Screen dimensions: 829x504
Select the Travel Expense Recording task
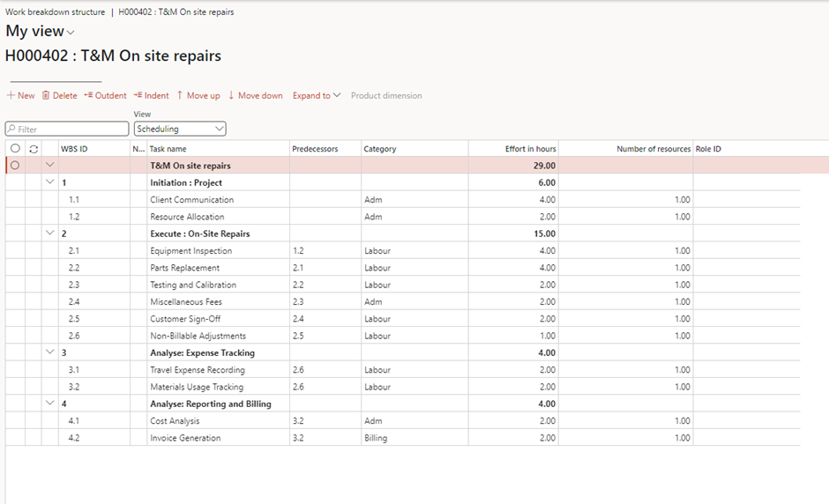[198, 370]
